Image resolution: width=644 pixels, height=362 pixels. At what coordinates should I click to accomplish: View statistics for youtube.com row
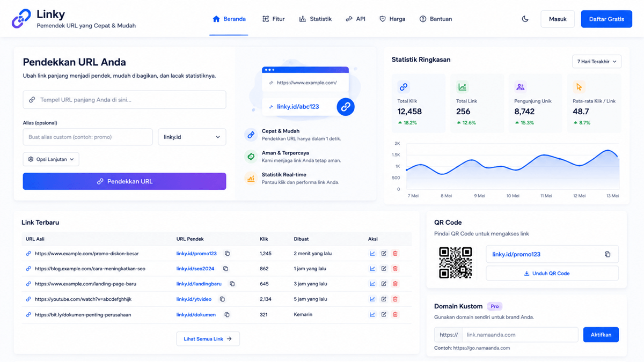point(372,299)
